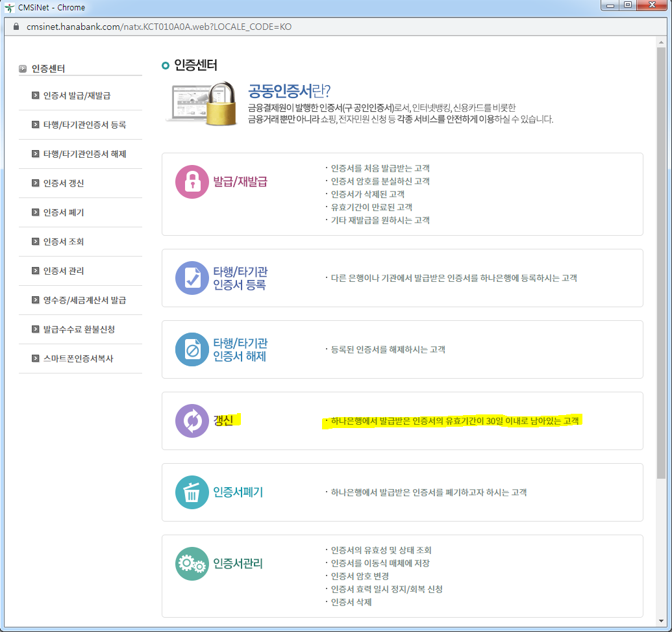Click the text '인증서 삭제'
This screenshot has height=632, width=672.
351,602
